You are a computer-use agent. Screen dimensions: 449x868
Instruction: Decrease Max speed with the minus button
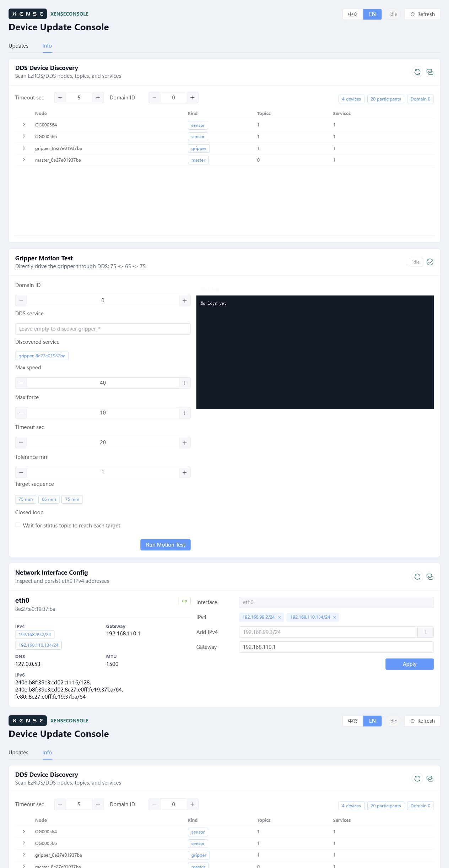coord(21,383)
